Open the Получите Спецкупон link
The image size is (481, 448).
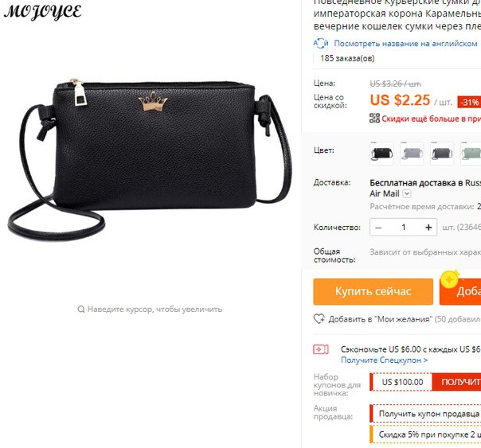384,360
